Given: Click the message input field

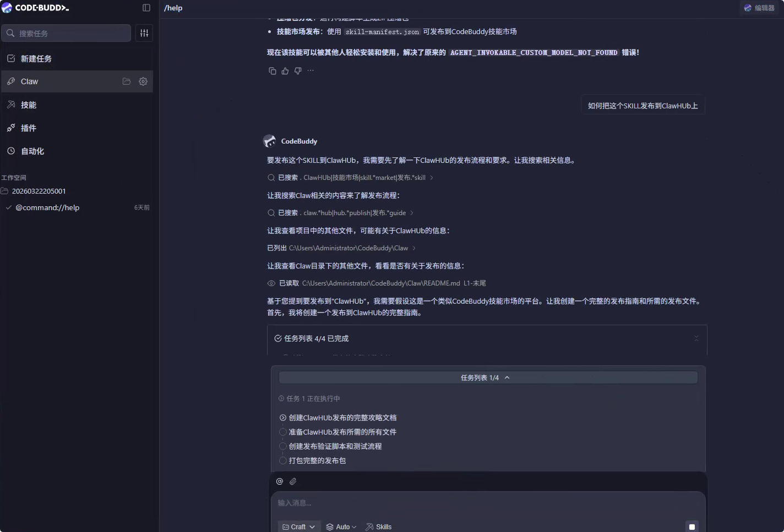Looking at the screenshot, I should pos(488,503).
